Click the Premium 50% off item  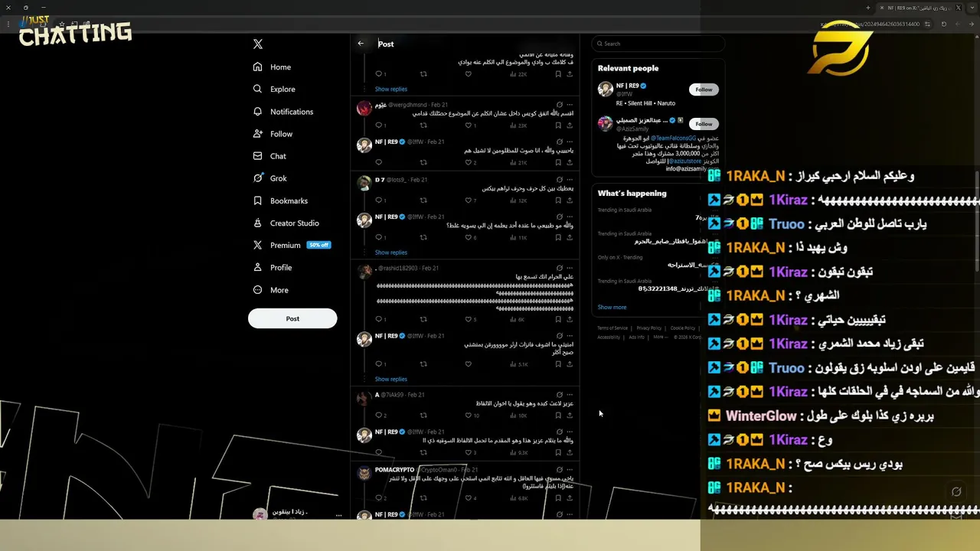point(291,245)
